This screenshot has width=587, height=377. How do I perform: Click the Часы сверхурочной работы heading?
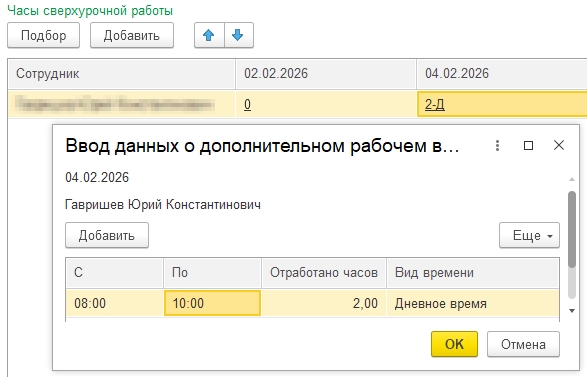coord(90,10)
